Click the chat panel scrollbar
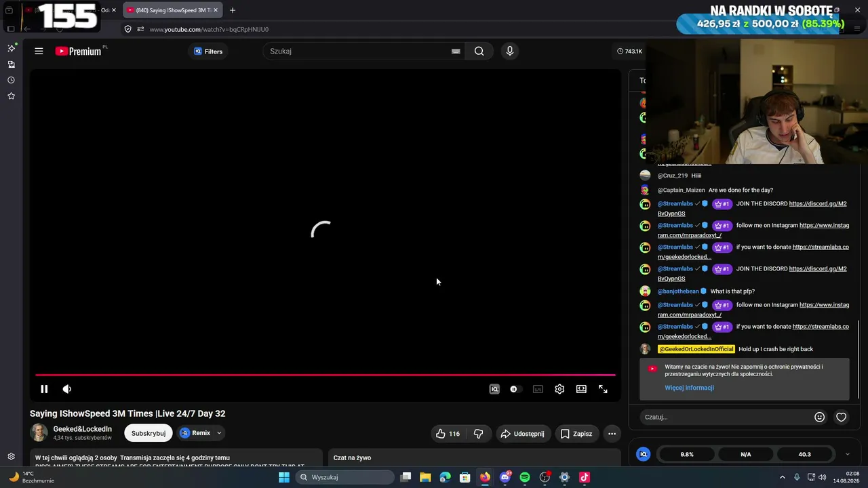This screenshot has width=868, height=488. pyautogui.click(x=859, y=360)
